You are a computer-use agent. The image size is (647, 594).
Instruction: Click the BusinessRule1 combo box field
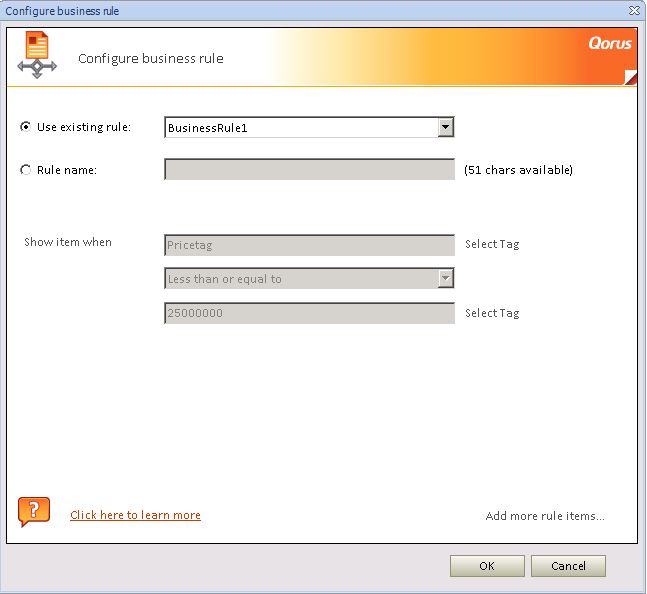tap(309, 127)
